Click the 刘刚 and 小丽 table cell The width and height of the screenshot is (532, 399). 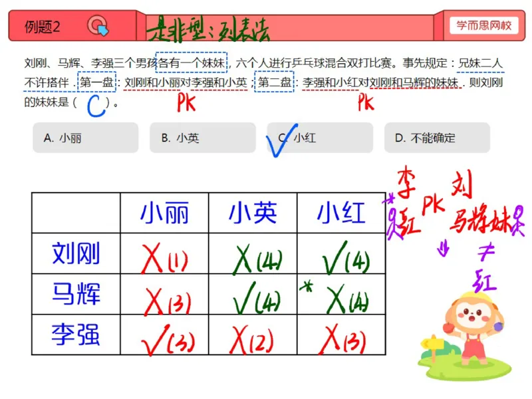pyautogui.click(x=164, y=253)
